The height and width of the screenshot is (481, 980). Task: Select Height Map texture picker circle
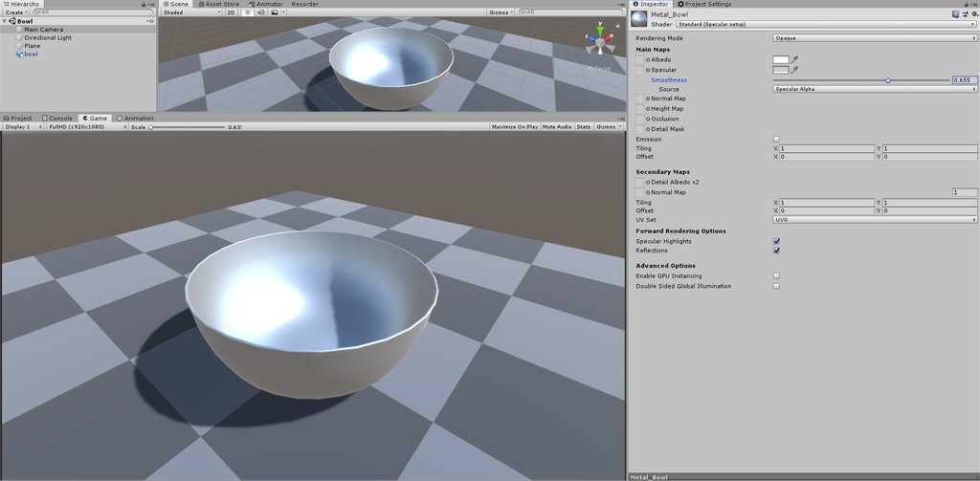648,109
